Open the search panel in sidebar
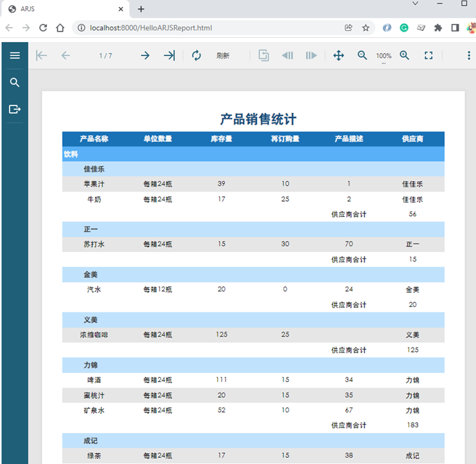This screenshot has width=476, height=464. pos(14,83)
